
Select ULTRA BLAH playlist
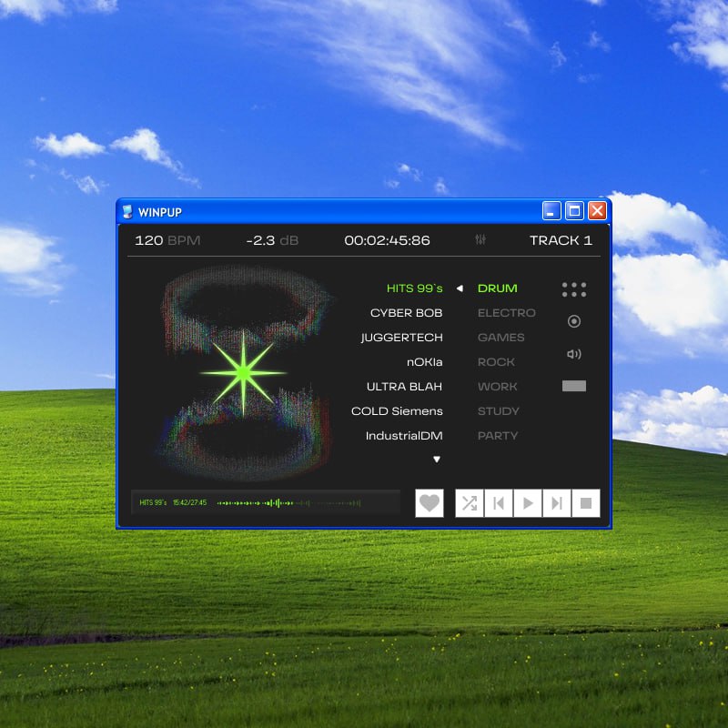(404, 387)
